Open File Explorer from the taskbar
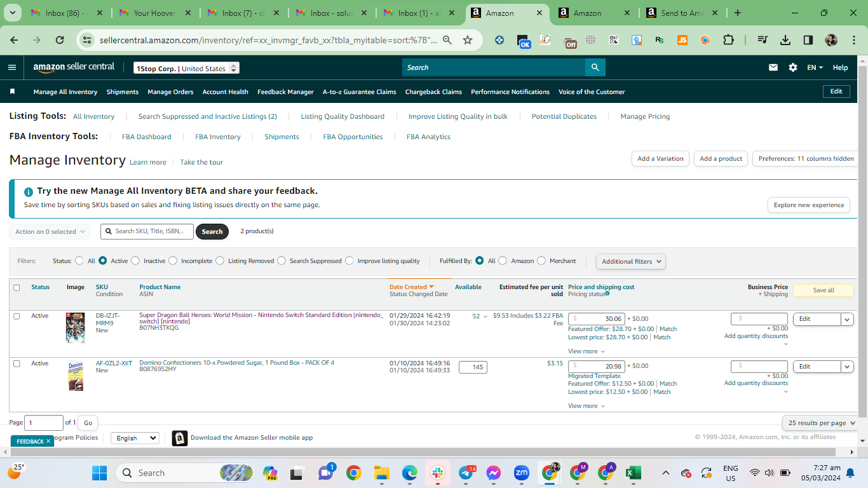Screen dimensions: 868x488 [381, 473]
